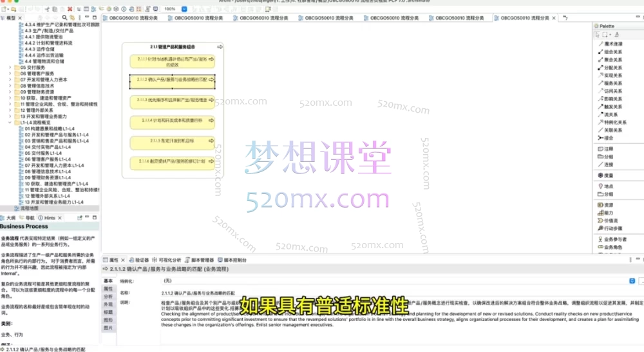Expand the 06 管理客户服务 folder

pos(10,73)
